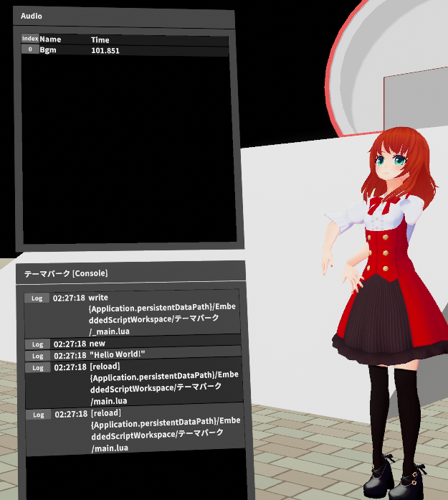Select the write _main.lua log message
Screen dimensions: 448x500
pyautogui.click(x=162, y=314)
